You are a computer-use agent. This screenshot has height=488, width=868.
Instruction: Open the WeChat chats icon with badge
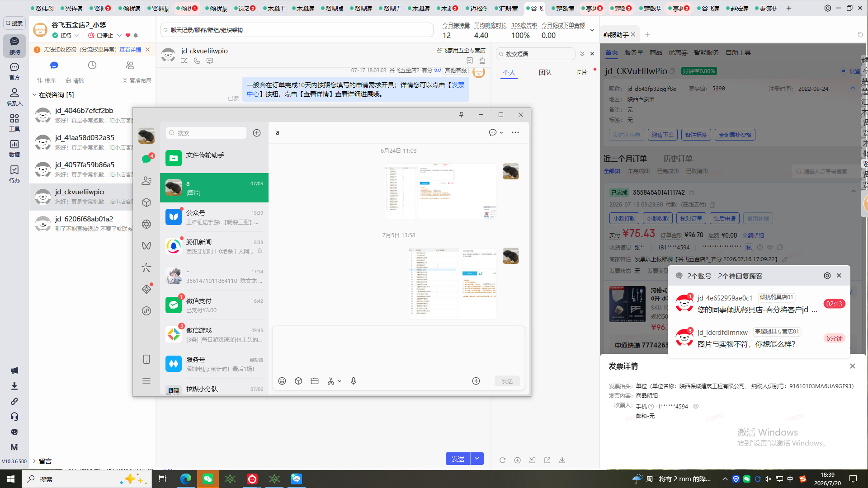point(146,159)
